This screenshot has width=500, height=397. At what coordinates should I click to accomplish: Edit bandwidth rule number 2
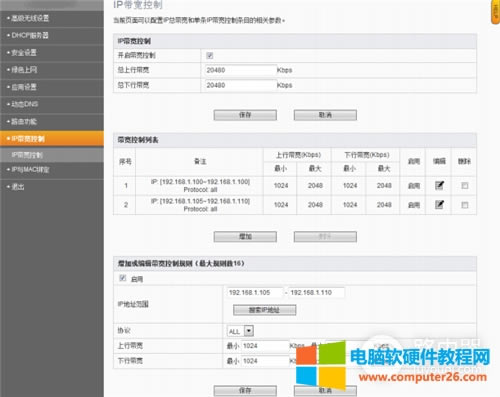(439, 204)
